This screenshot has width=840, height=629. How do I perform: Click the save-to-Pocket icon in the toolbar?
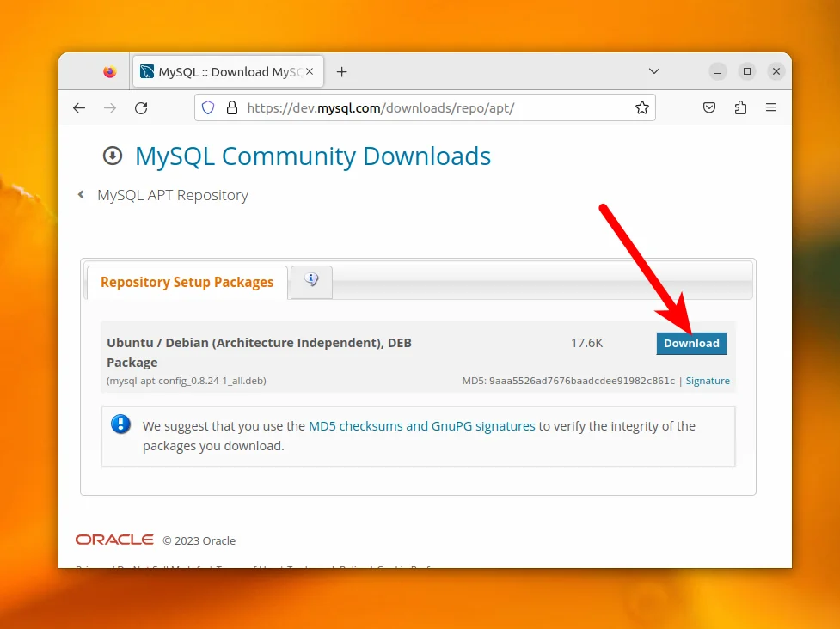(709, 107)
